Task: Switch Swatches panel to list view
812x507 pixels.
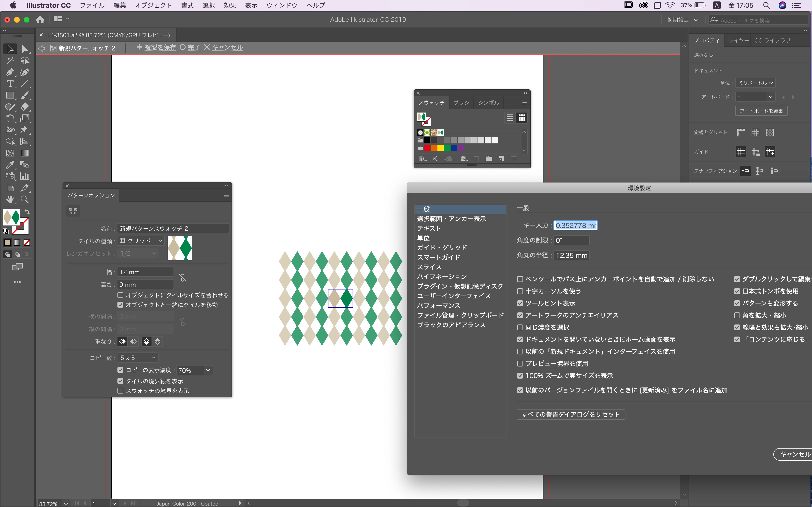Action: (x=510, y=118)
